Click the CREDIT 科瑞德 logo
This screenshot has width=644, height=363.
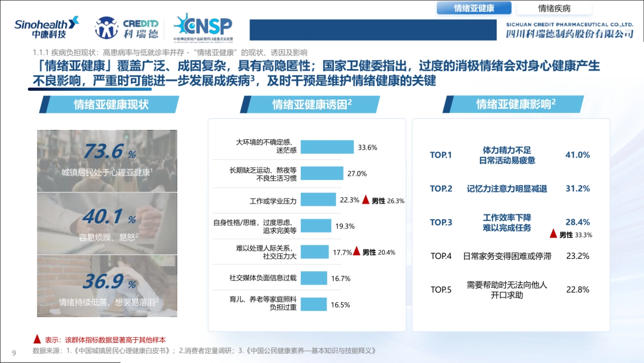[x=126, y=28]
